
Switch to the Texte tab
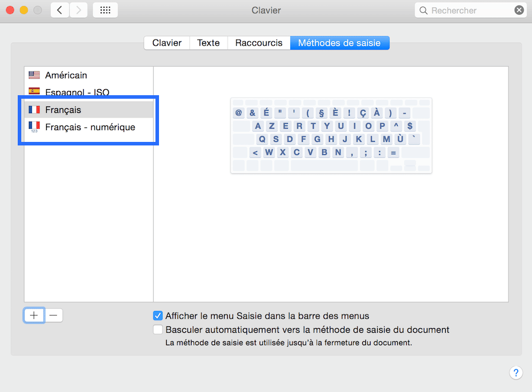point(208,43)
